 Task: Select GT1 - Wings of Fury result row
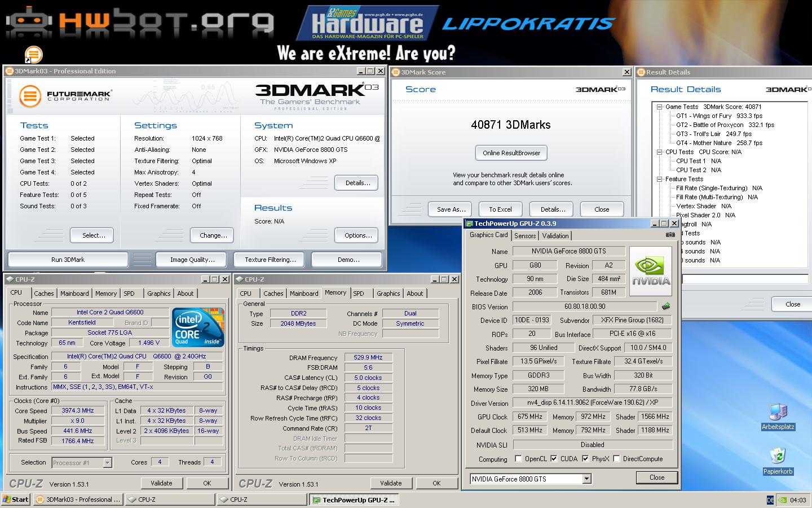(x=719, y=116)
